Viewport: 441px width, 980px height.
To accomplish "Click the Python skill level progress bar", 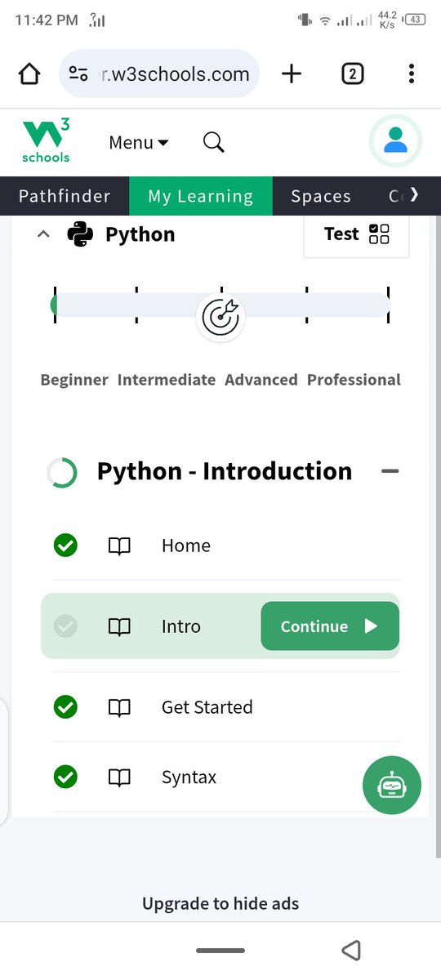I will (x=220, y=305).
